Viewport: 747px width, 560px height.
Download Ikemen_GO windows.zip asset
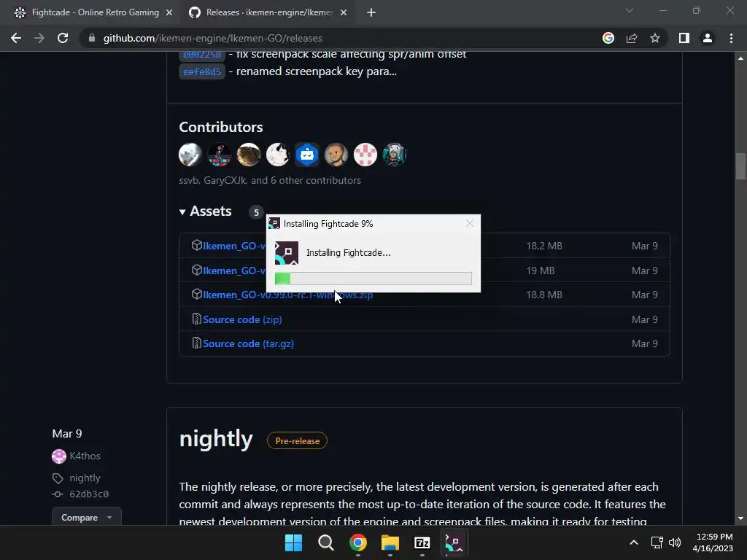287,295
